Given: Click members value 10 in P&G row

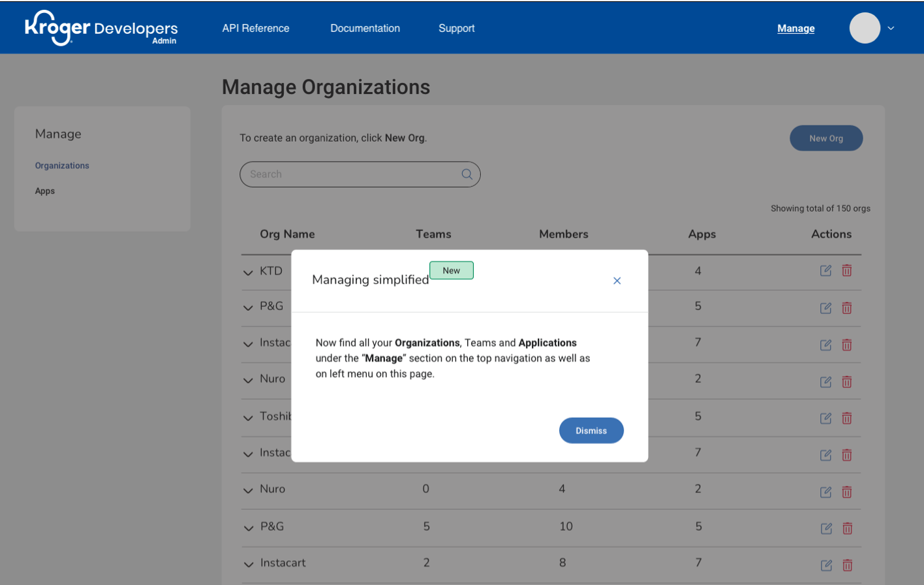Looking at the screenshot, I should tap(566, 526).
